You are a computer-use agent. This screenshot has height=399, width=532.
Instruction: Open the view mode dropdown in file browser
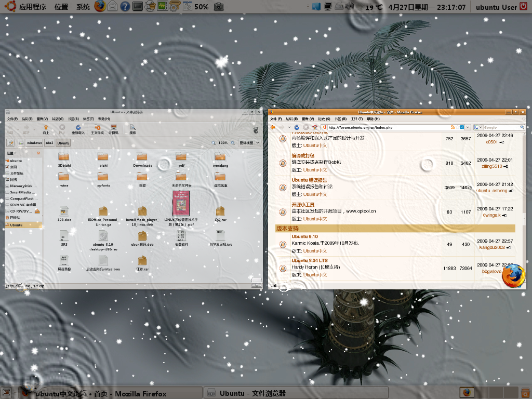(x=250, y=143)
